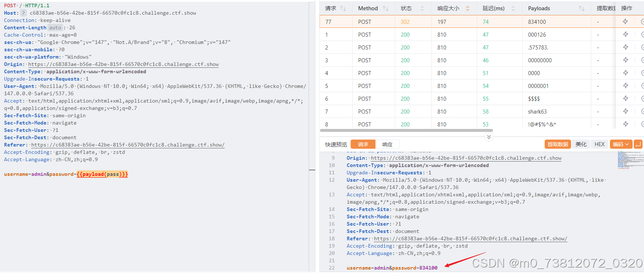Open Origin URL in preview pane
The width and height of the screenshot is (644, 274).
(466, 158)
